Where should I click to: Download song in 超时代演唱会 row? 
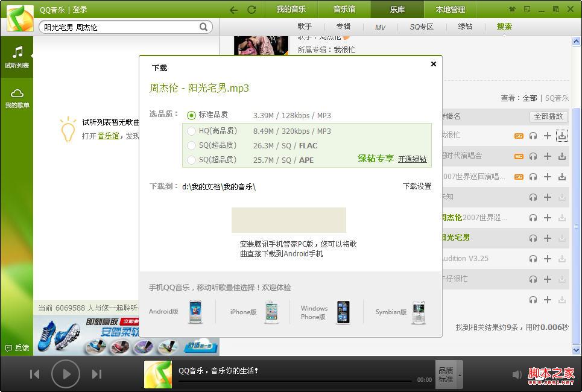562,156
